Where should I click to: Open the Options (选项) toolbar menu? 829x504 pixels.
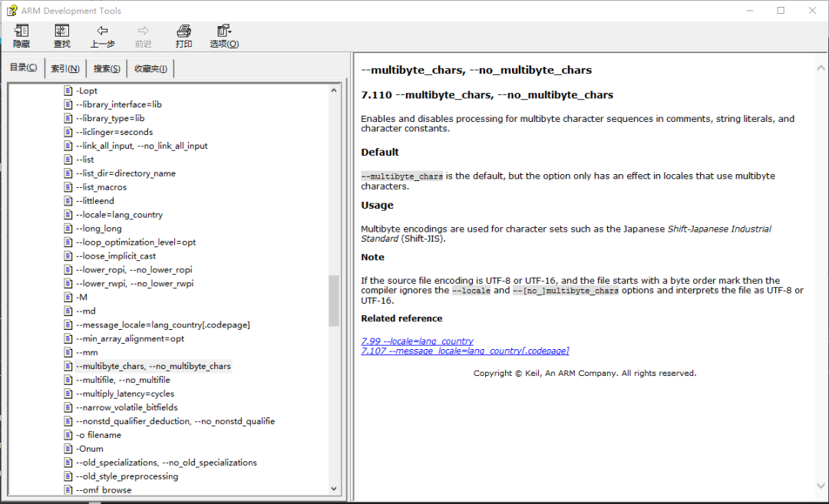point(224,36)
